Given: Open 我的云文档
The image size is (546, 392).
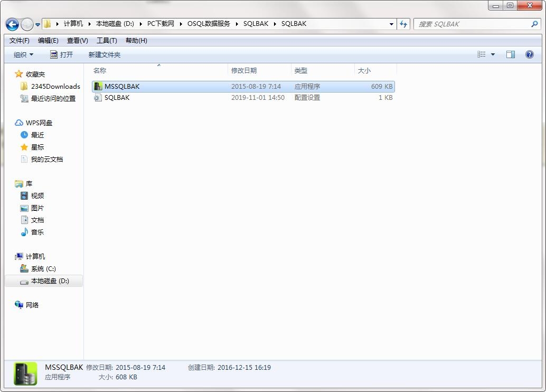Looking at the screenshot, I should pyautogui.click(x=47, y=159).
